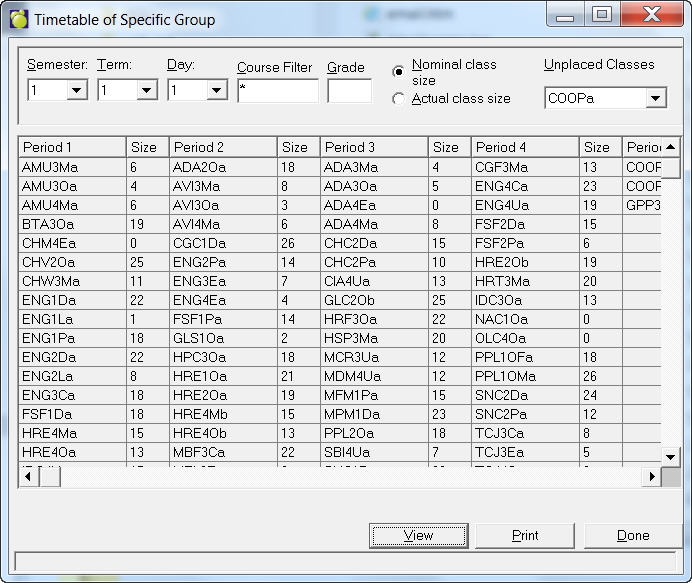Click the Period 1 column header
The image size is (692, 583).
pos(72,147)
